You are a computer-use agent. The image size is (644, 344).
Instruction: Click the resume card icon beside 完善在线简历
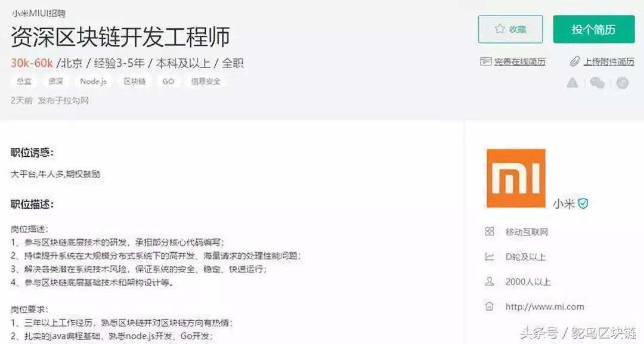tap(485, 61)
